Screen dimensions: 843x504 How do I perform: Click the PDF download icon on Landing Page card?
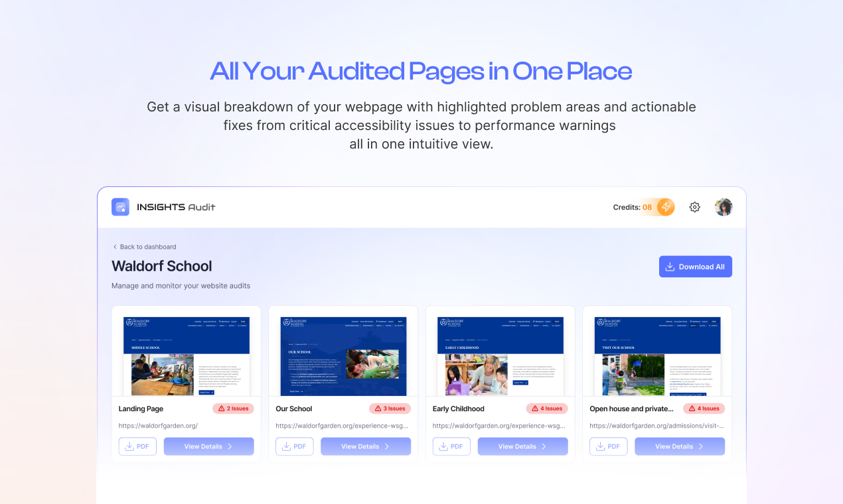(x=130, y=446)
